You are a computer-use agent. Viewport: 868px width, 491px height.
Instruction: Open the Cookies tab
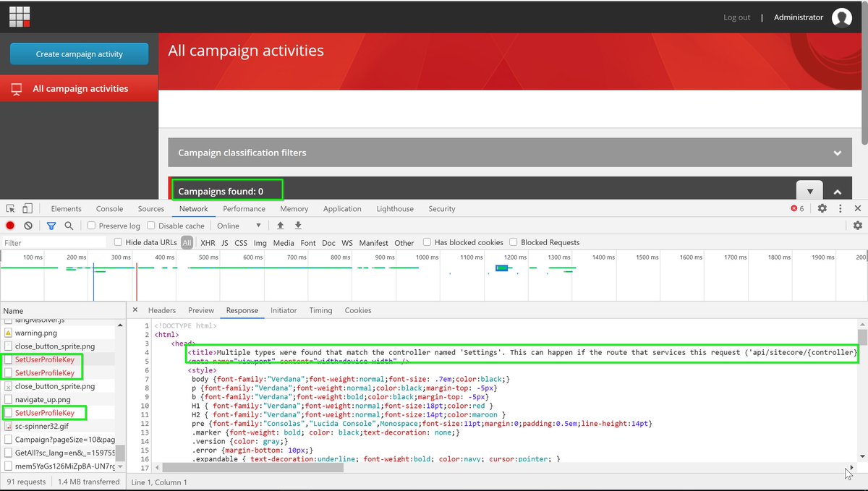pos(358,310)
